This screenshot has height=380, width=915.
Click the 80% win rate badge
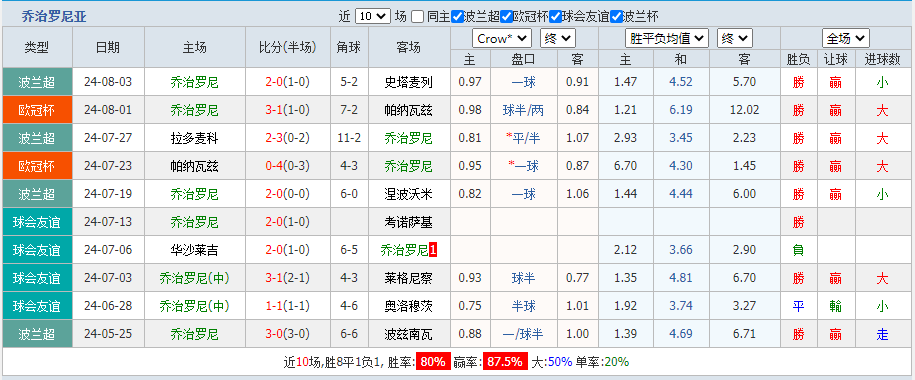[432, 362]
